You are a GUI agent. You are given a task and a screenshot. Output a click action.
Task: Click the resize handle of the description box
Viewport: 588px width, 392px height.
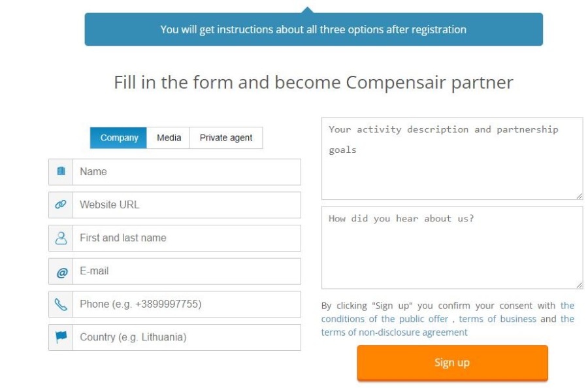(x=579, y=195)
